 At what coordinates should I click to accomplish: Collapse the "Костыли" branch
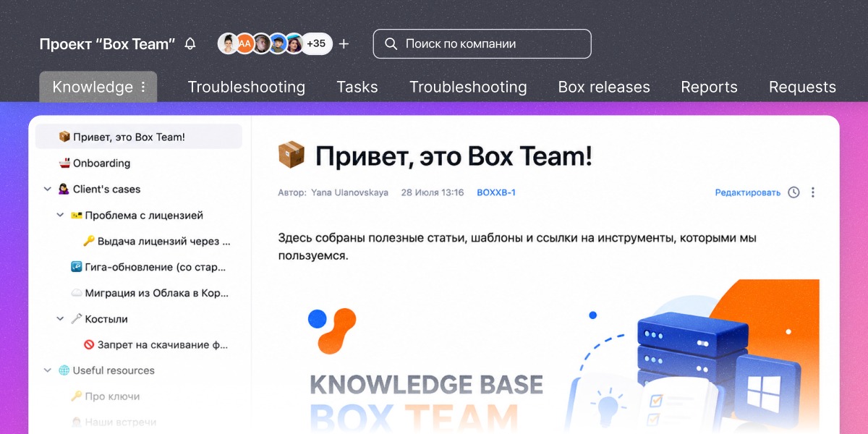[60, 318]
